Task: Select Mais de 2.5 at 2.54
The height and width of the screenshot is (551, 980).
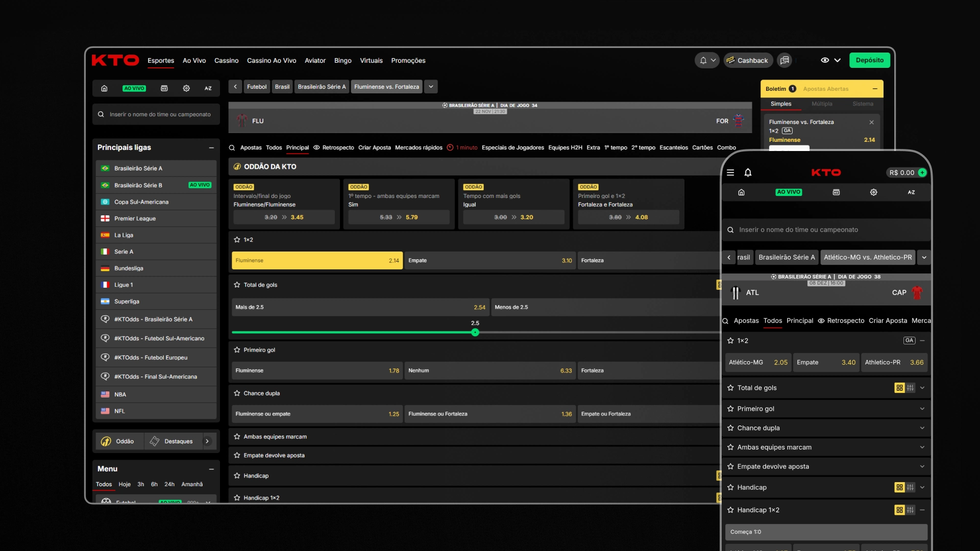Action: coord(360,308)
